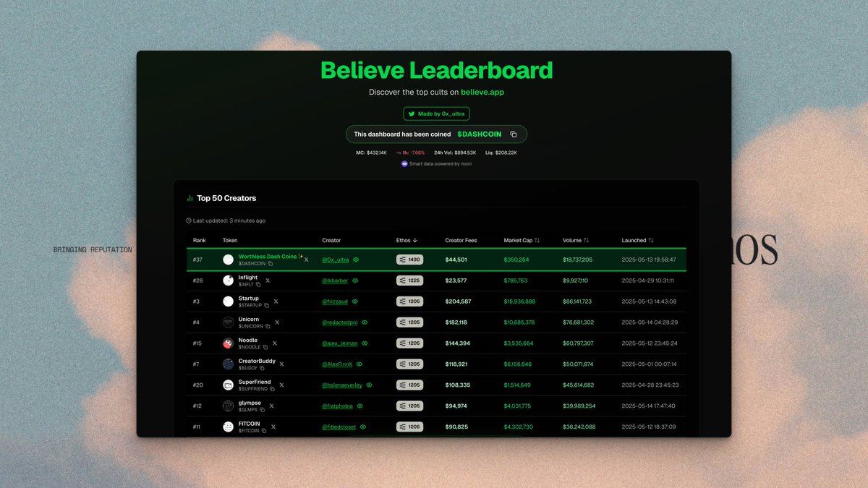Click the eye icon next to @AlexFinnX
The image size is (868, 488).
[x=359, y=364]
